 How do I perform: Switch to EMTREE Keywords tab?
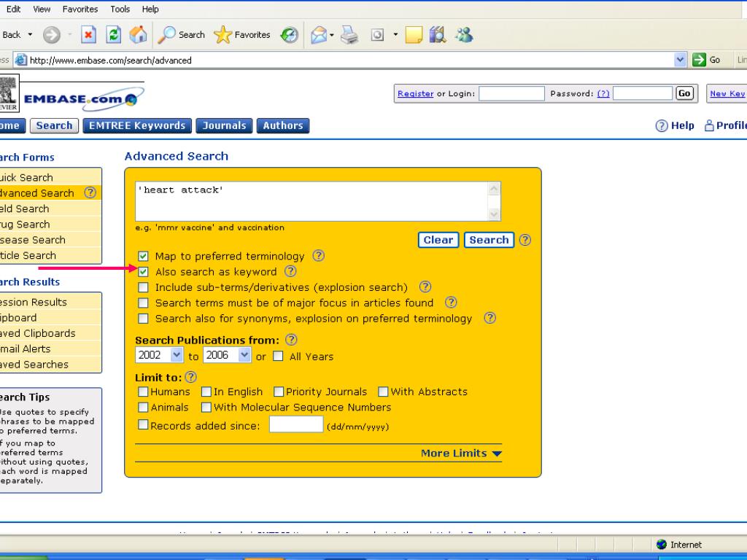coord(137,125)
